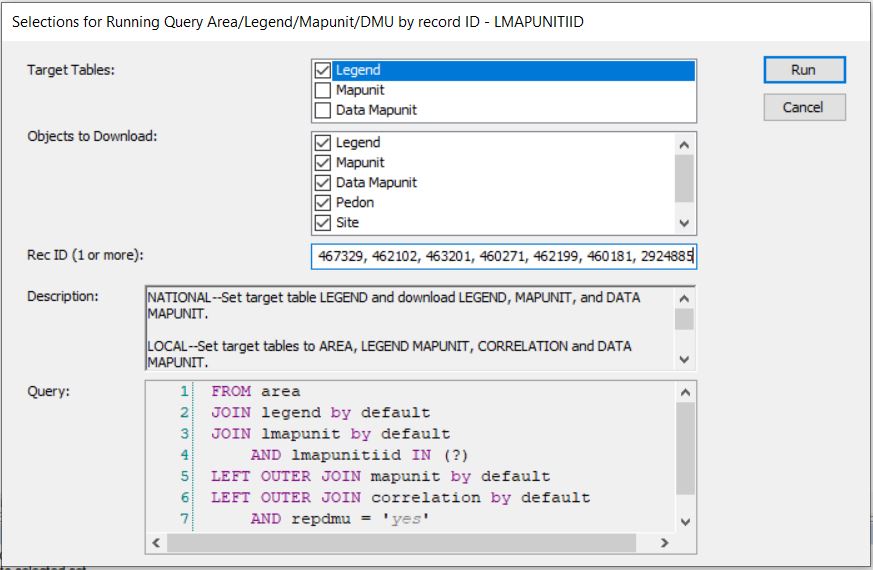Click query line 'JOIN legend by default'
The image size is (873, 570).
click(320, 412)
